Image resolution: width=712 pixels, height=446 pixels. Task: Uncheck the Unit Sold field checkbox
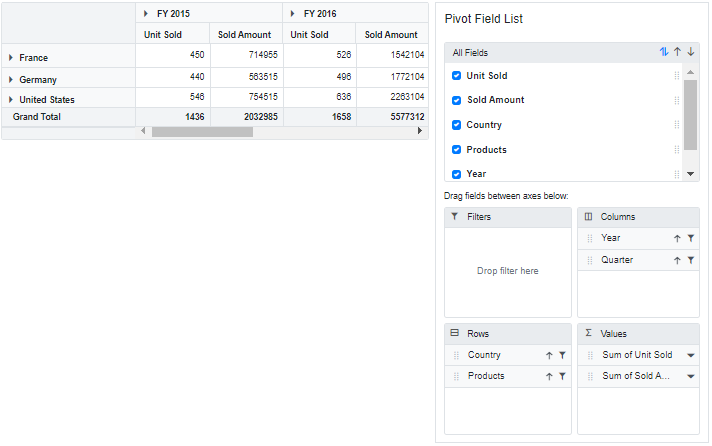[456, 76]
